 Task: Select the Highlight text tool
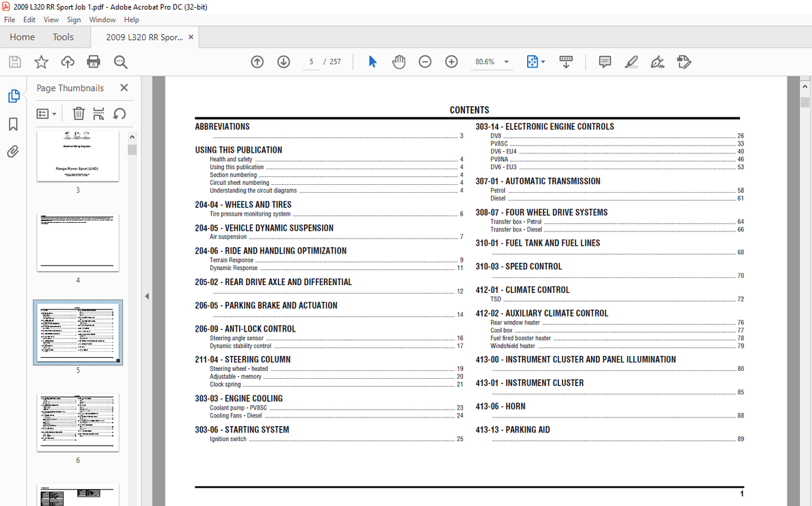click(631, 61)
